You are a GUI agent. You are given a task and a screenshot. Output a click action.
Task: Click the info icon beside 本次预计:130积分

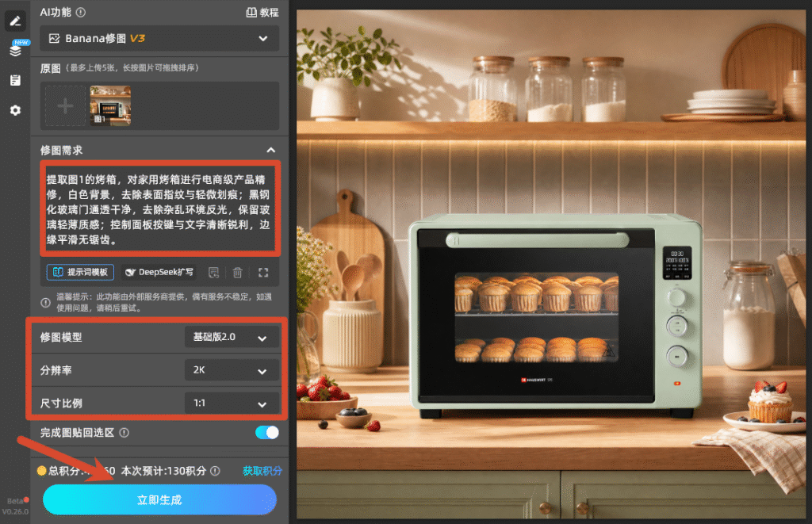click(215, 471)
